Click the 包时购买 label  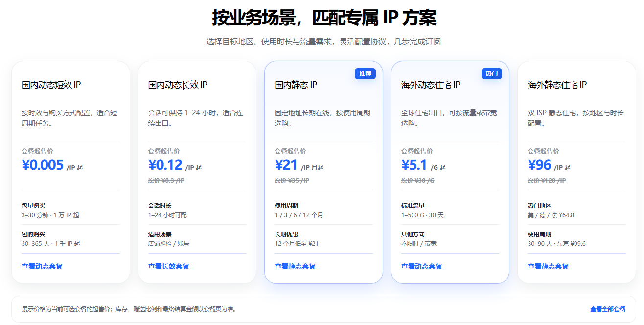tap(33, 234)
